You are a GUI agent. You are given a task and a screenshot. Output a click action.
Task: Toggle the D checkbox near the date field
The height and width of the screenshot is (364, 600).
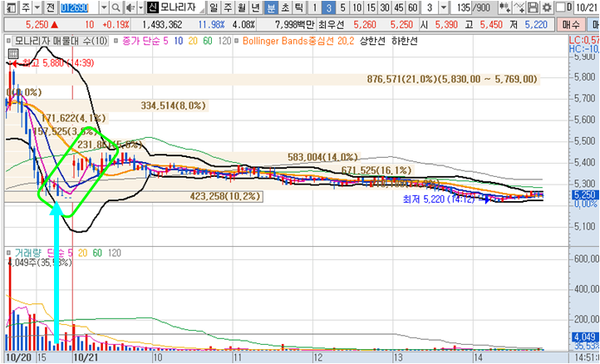560,7
